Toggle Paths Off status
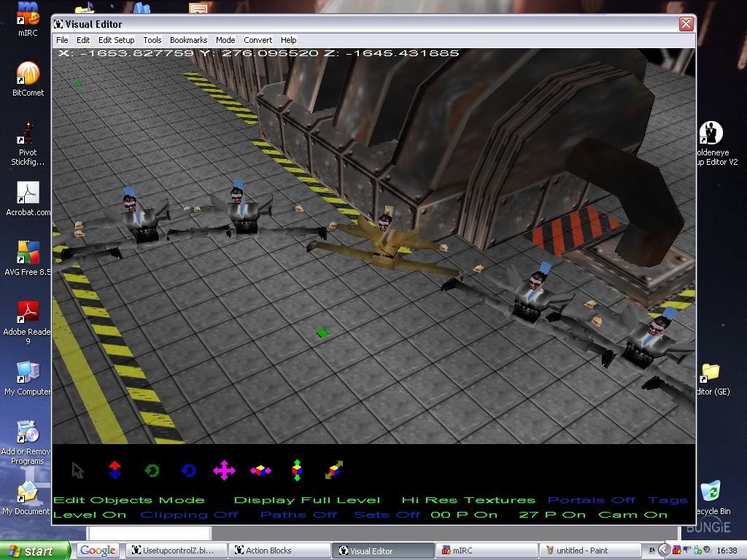The height and width of the screenshot is (560, 747). (x=298, y=515)
